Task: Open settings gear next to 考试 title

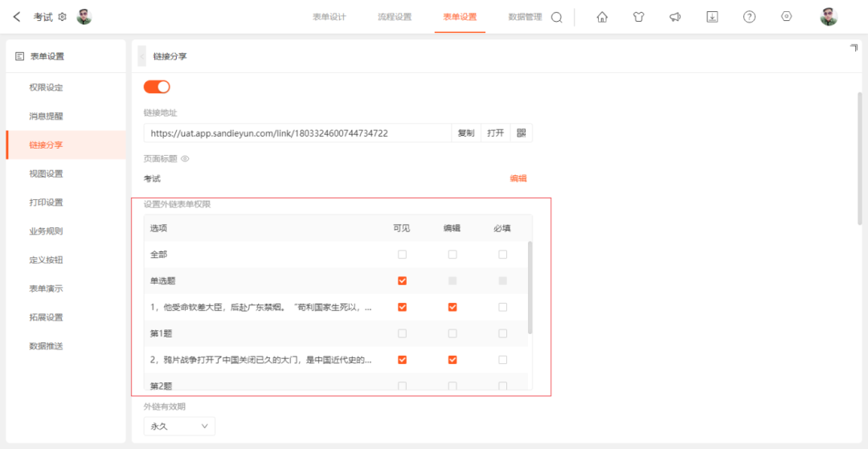Action: pos(62,17)
